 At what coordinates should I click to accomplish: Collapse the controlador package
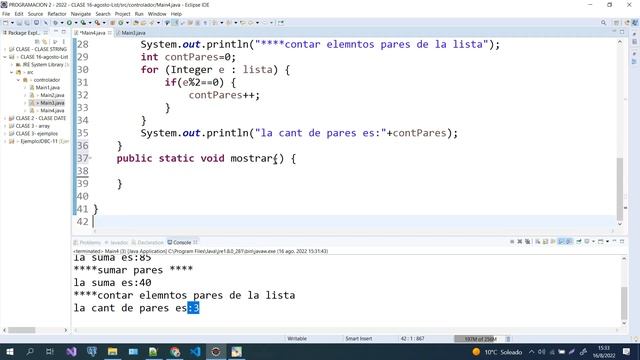[x=18, y=80]
